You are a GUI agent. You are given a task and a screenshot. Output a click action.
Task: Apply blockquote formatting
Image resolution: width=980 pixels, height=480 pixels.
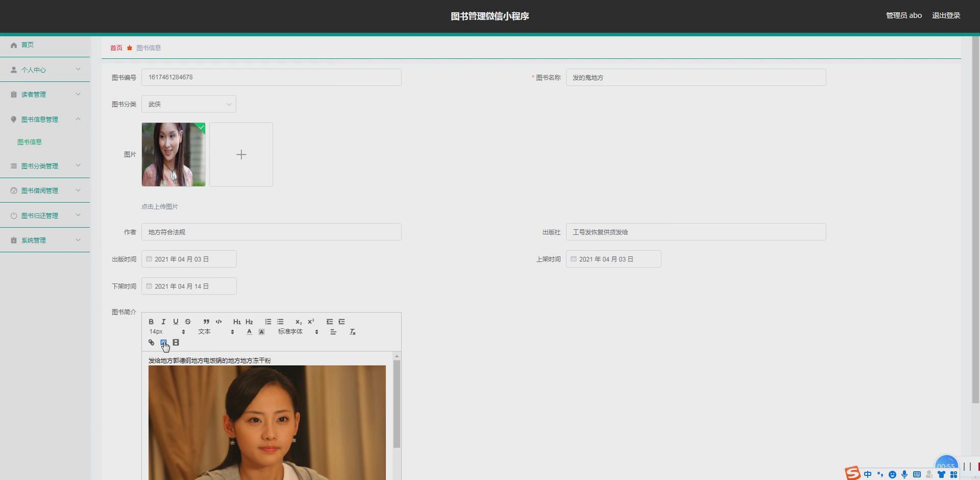tap(206, 322)
